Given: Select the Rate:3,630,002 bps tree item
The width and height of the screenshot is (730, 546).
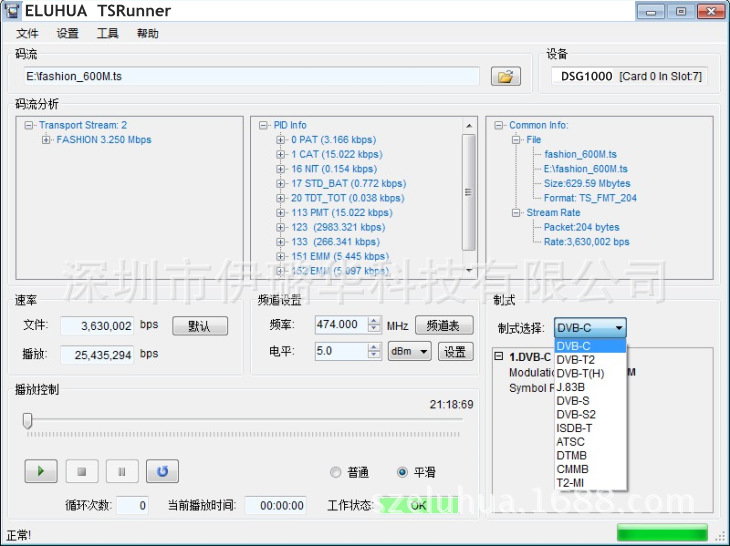Looking at the screenshot, I should point(587,242).
